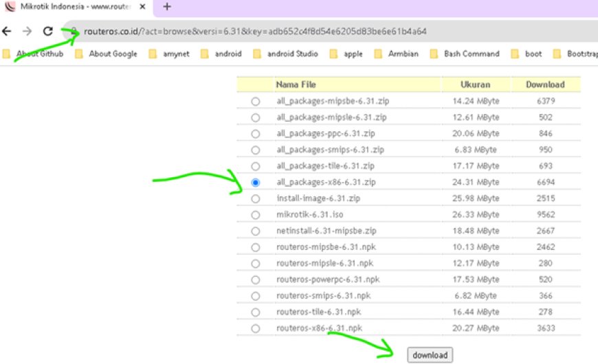
Task: Select radio for routeros-x86-6.31.npk
Action: pos(255,328)
